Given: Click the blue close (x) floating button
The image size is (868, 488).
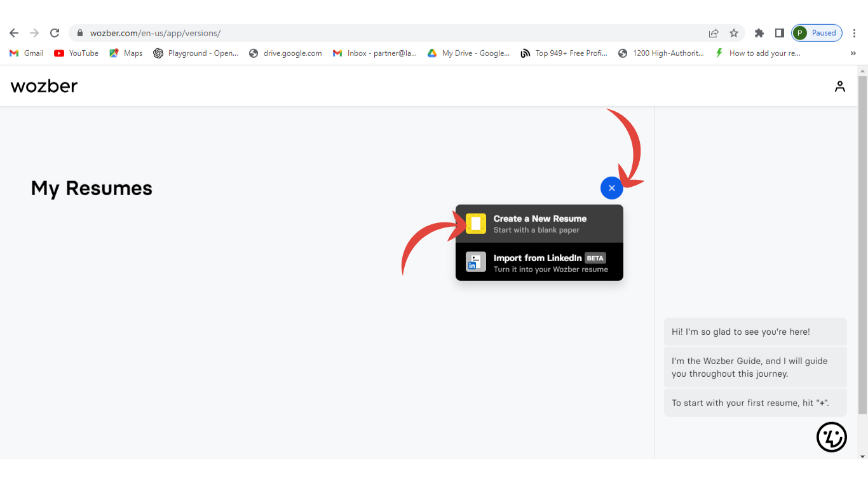Looking at the screenshot, I should pos(611,188).
